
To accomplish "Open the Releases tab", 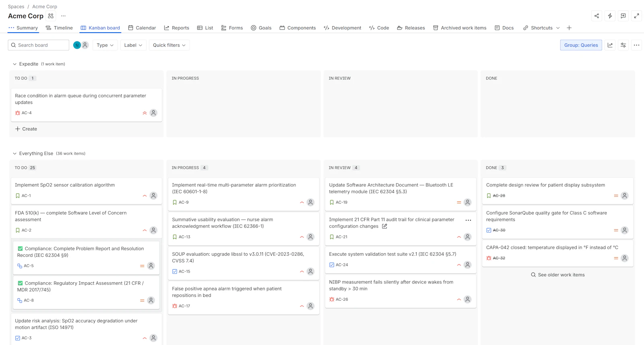I will coord(411,28).
